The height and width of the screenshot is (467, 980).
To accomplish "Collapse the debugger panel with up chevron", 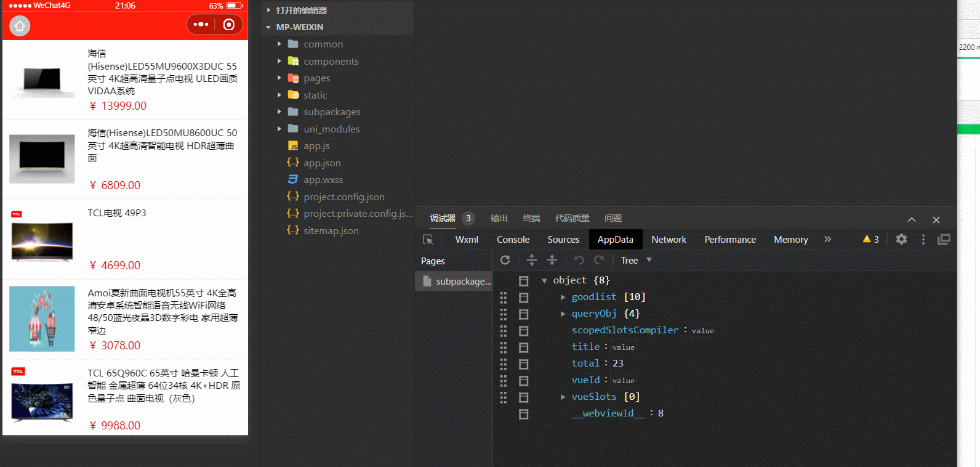I will click(912, 220).
